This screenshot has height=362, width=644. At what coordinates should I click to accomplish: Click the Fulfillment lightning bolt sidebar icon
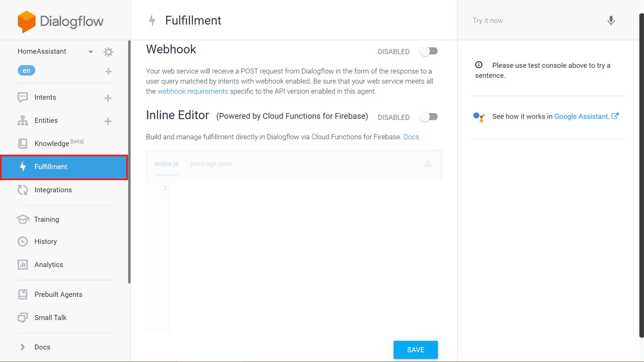23,167
